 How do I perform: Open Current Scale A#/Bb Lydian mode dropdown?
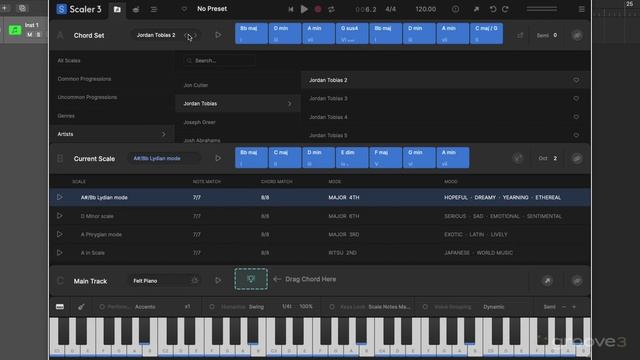(164, 158)
